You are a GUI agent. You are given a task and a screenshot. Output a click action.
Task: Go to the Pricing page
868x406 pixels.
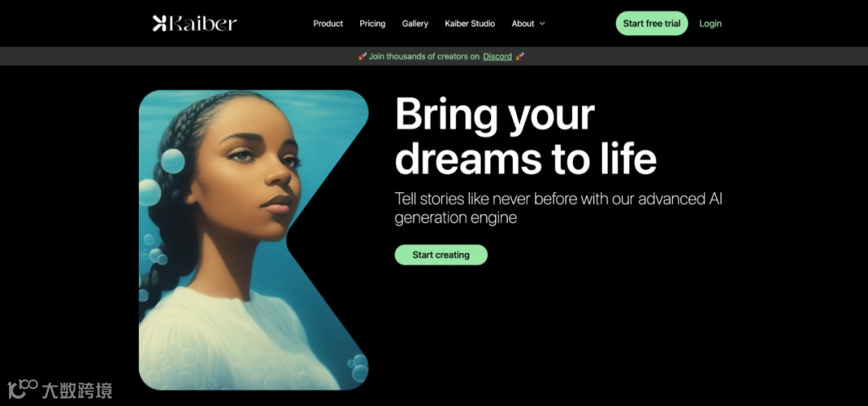tap(373, 23)
